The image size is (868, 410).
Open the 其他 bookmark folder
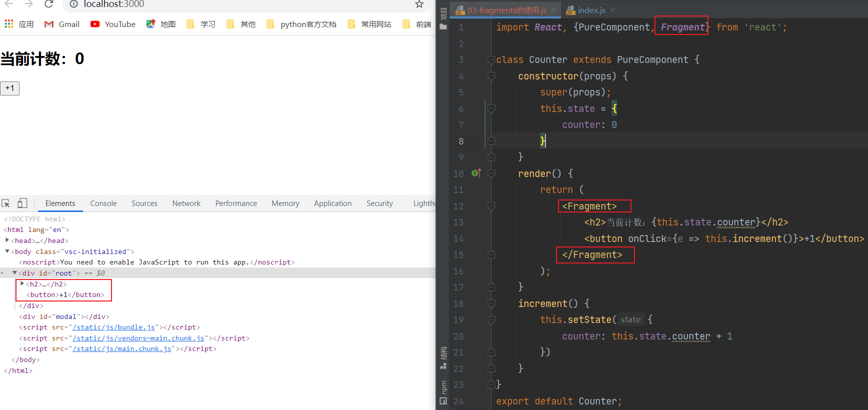[x=241, y=24]
